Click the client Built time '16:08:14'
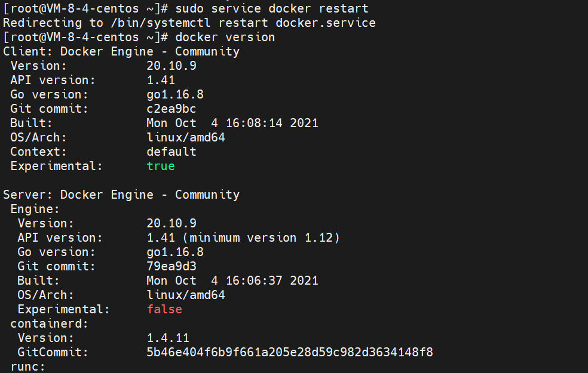Image resolution: width=588 pixels, height=373 pixels. 254,123
